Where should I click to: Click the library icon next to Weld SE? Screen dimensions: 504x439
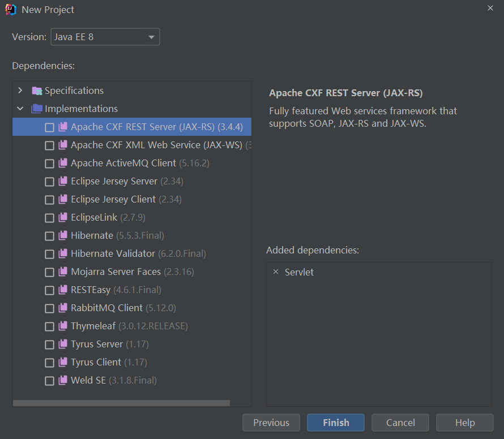(63, 380)
